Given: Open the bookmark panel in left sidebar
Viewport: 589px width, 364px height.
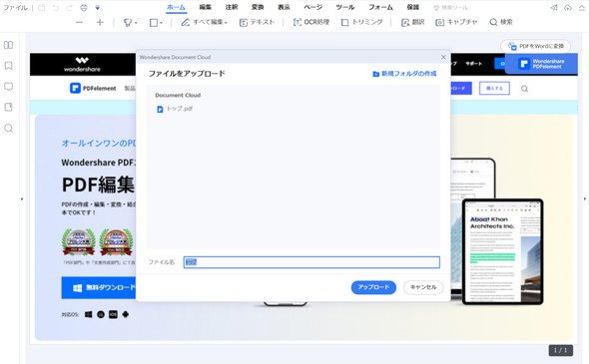Looking at the screenshot, I should pos(8,66).
